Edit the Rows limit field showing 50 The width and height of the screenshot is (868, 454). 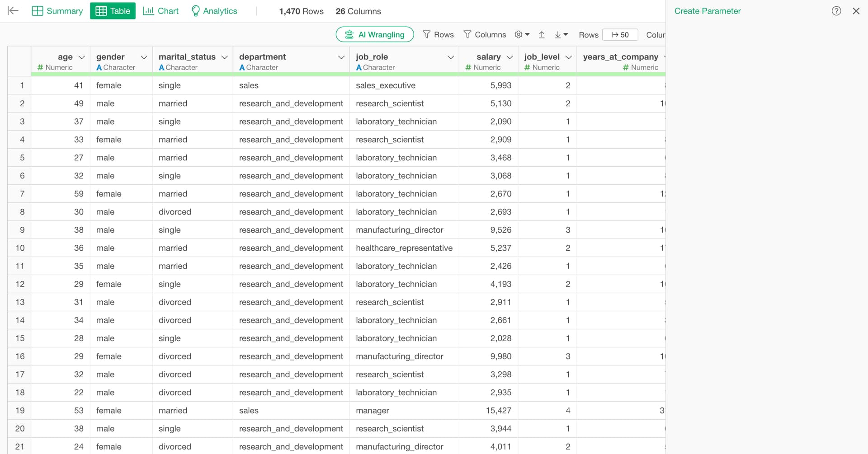click(620, 34)
